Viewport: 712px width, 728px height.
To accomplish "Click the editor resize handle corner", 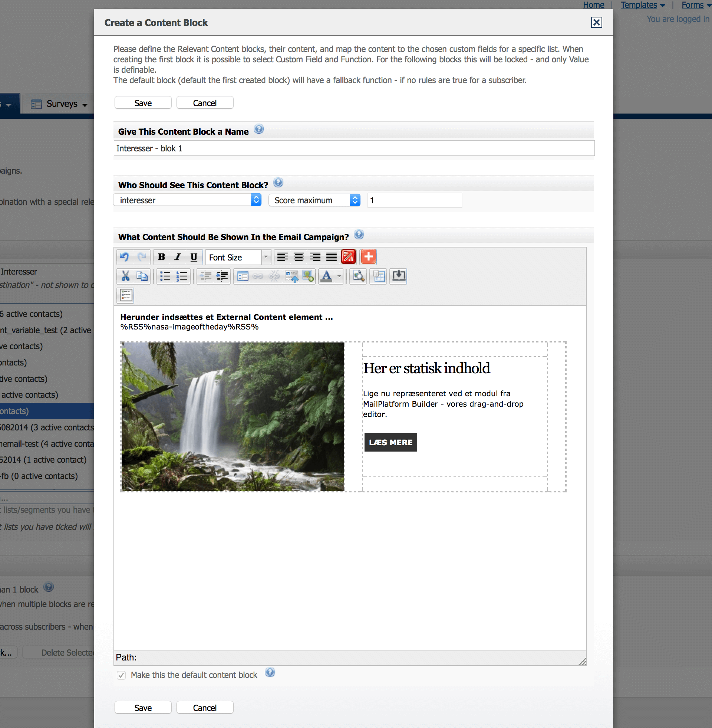I will click(582, 662).
